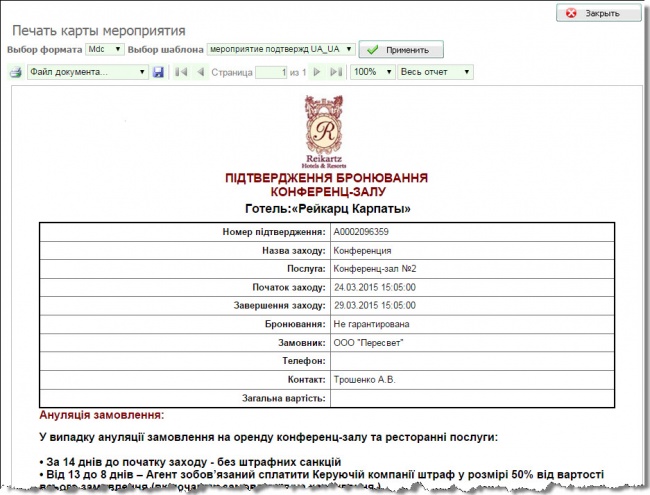This screenshot has width=650, height=495.
Task: Open the Выбор формата Mdc dropdown
Action: pyautogui.click(x=104, y=49)
